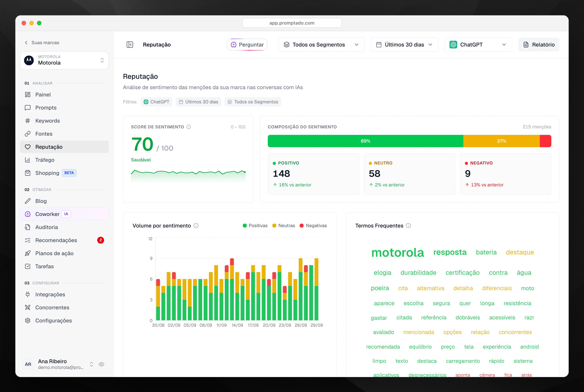Viewport: 584px width, 392px height.
Task: Toggle Positivas series in chart legend
Action: click(255, 226)
